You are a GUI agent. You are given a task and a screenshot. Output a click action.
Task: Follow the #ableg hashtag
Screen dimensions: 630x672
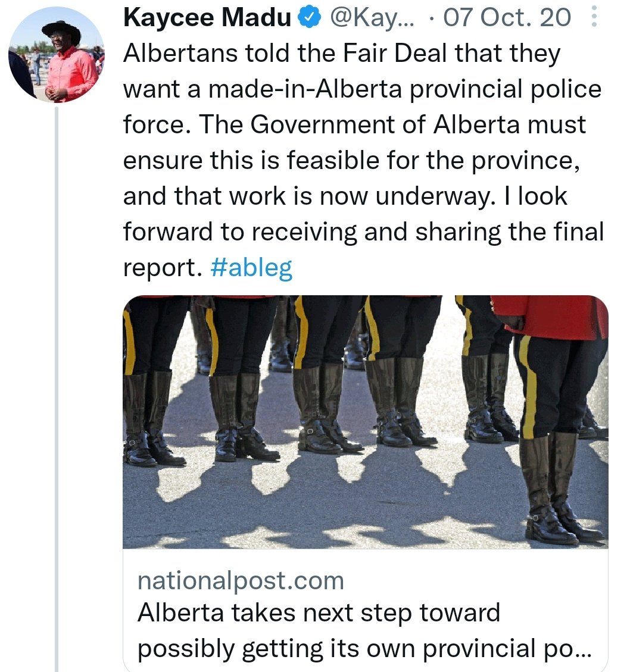251,268
